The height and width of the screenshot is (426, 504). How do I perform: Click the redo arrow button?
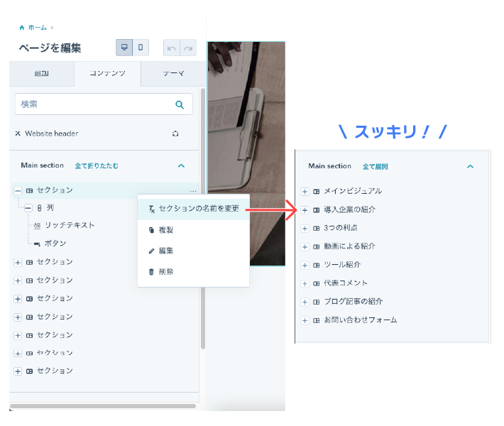(x=188, y=48)
